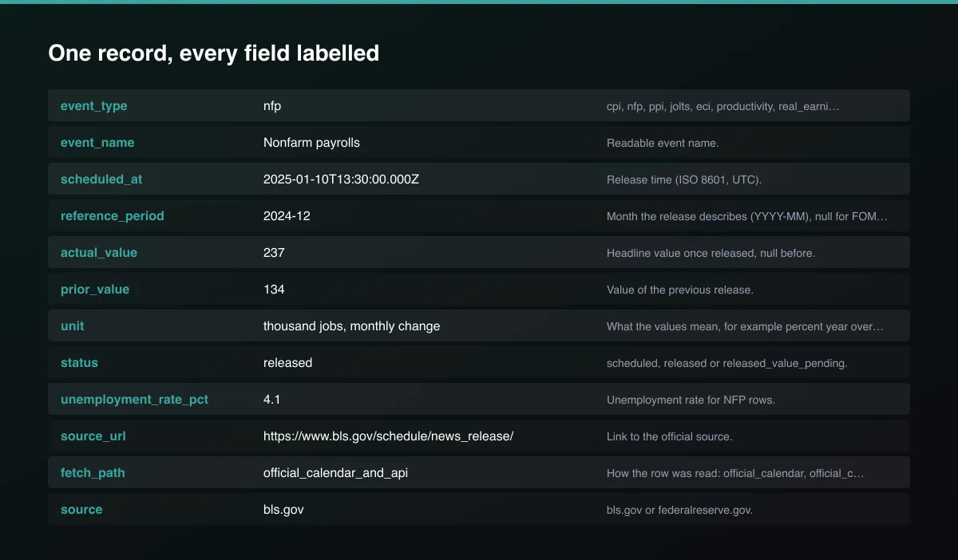This screenshot has width=958, height=560.
Task: Select the reference_period field label
Action: pos(113,216)
